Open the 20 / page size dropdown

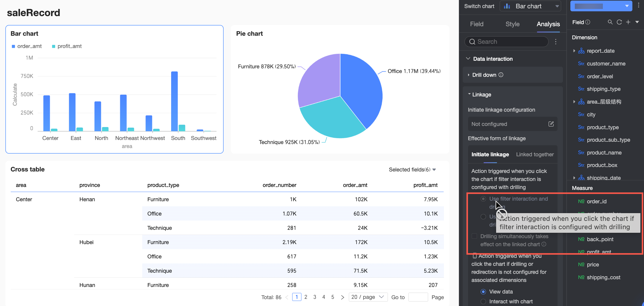pos(368,297)
